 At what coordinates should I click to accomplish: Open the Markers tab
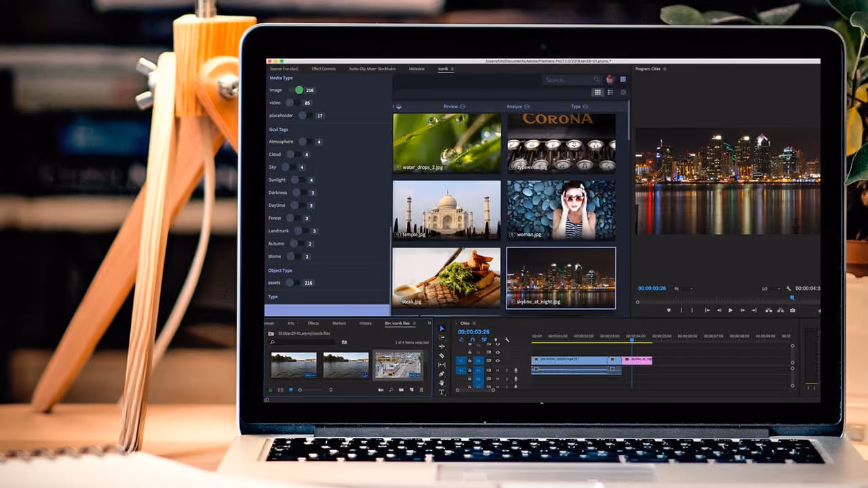coord(339,323)
